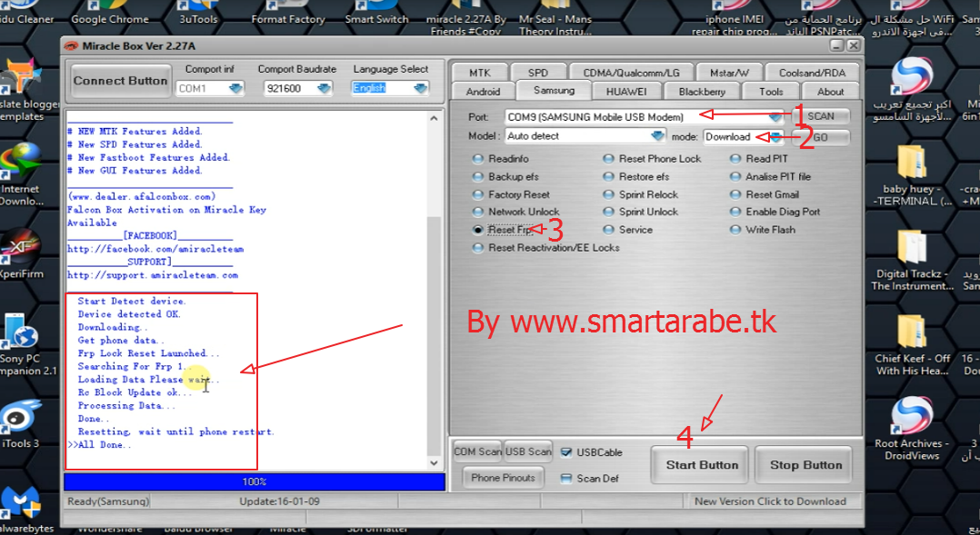Select the Factory Reset radio option

(x=477, y=194)
